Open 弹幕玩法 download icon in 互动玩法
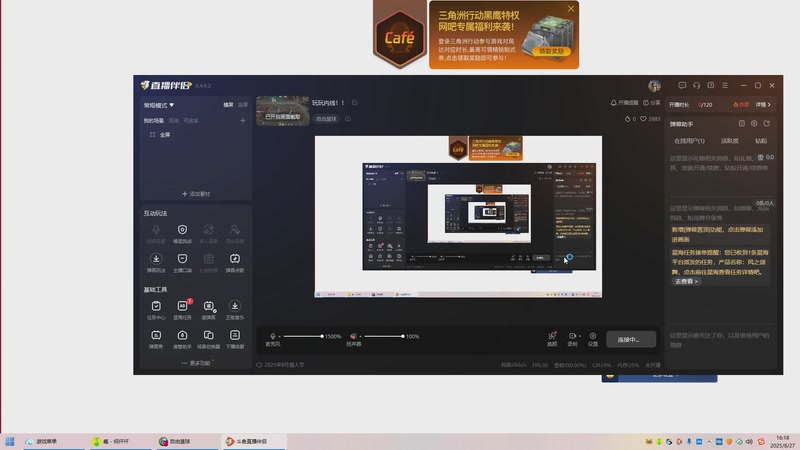800x450 pixels. point(156,259)
